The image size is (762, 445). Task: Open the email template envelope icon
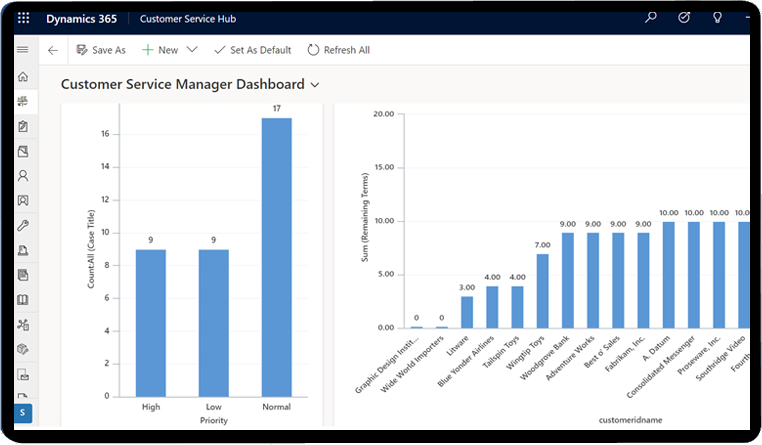pos(23,375)
